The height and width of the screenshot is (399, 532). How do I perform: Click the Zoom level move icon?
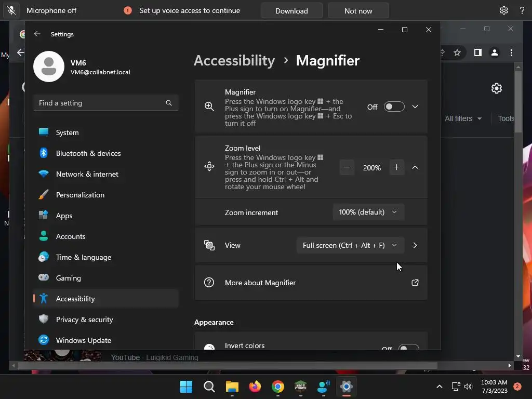point(209,167)
